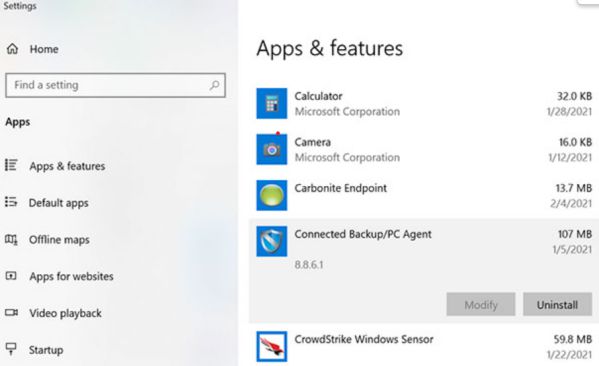
Task: Click the 32.0 KB Calculator size
Action: tap(574, 96)
